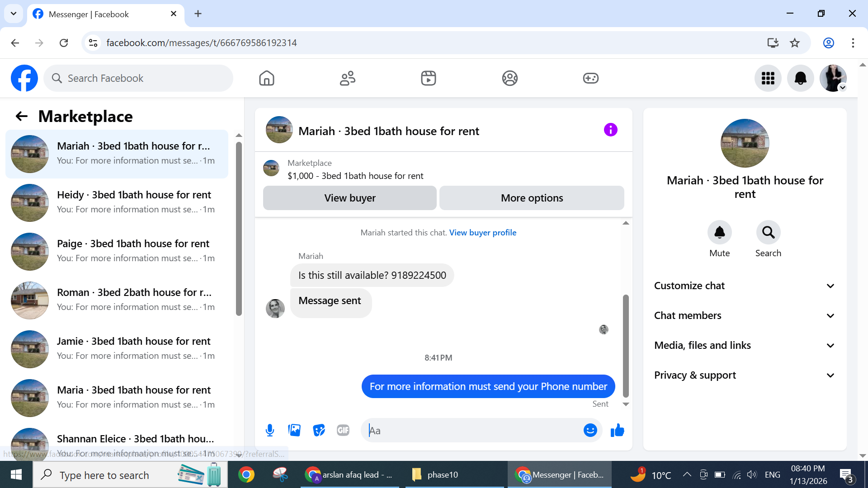Open emoji picker in message box
868x488 pixels.
590,430
